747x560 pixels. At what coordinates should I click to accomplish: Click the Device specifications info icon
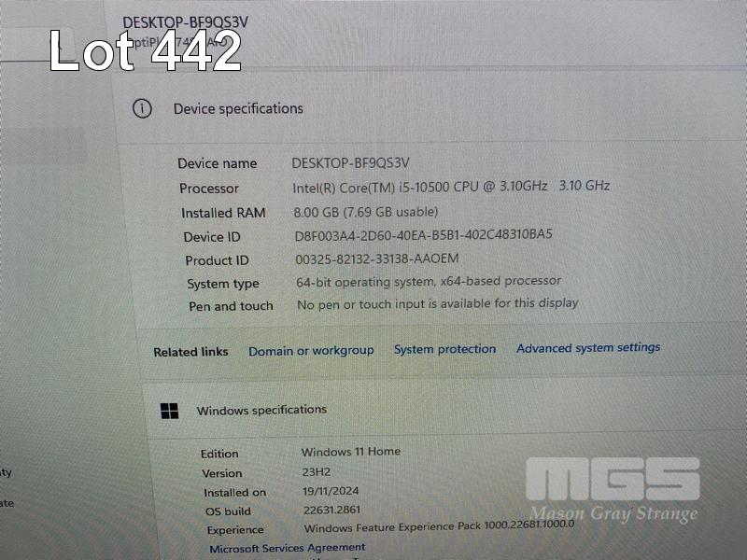click(x=142, y=109)
